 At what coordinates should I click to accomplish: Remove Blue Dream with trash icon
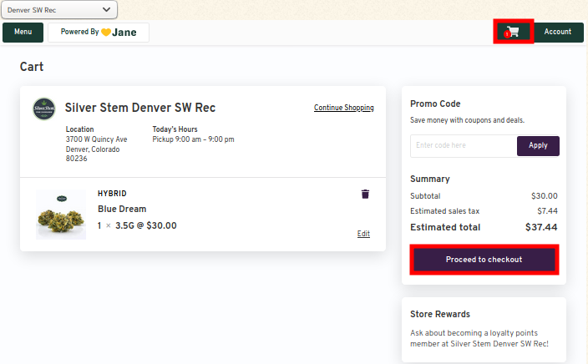click(x=365, y=194)
